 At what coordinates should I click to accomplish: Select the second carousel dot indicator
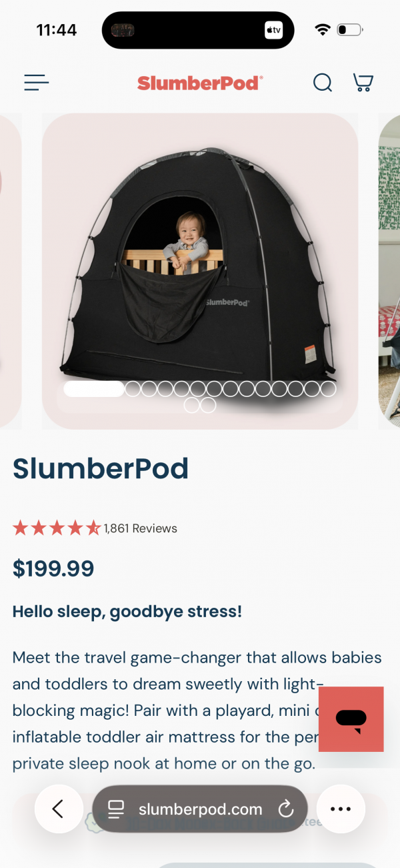tap(133, 389)
